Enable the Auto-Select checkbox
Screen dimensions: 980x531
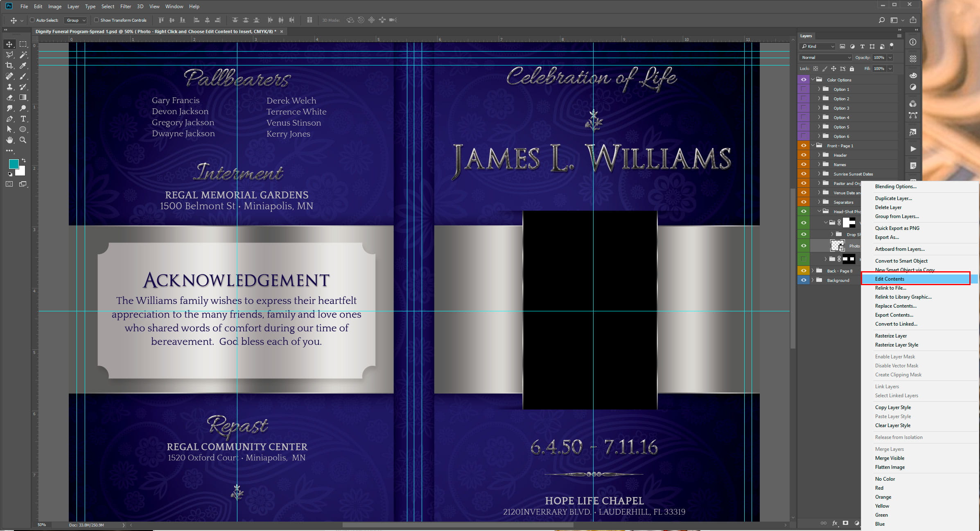click(32, 20)
